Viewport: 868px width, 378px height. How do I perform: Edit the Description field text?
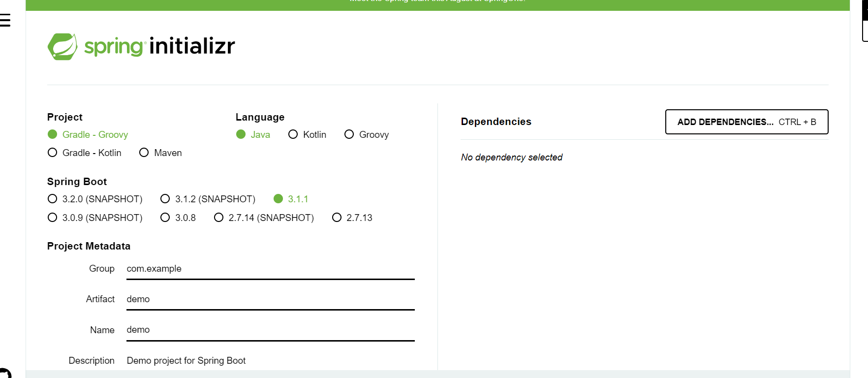(271, 361)
